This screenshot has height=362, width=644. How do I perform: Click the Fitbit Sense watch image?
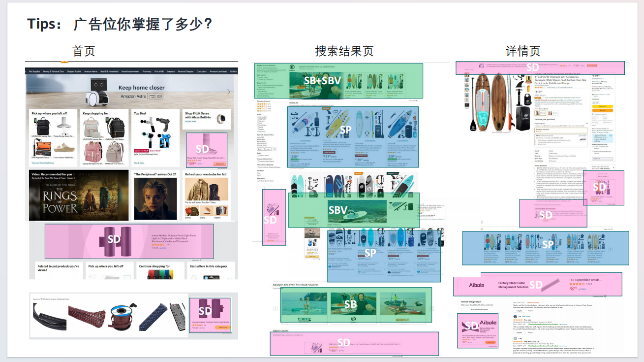(221, 118)
